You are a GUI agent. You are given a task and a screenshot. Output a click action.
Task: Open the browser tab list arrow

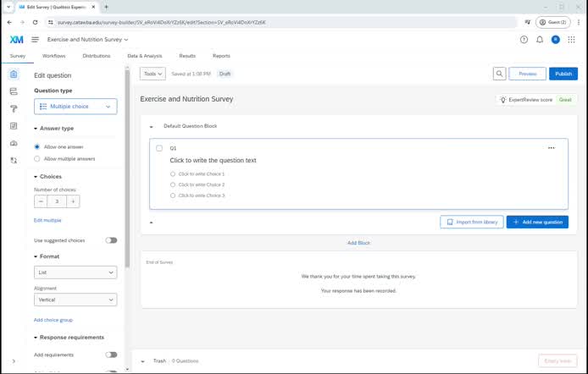coord(8,7)
